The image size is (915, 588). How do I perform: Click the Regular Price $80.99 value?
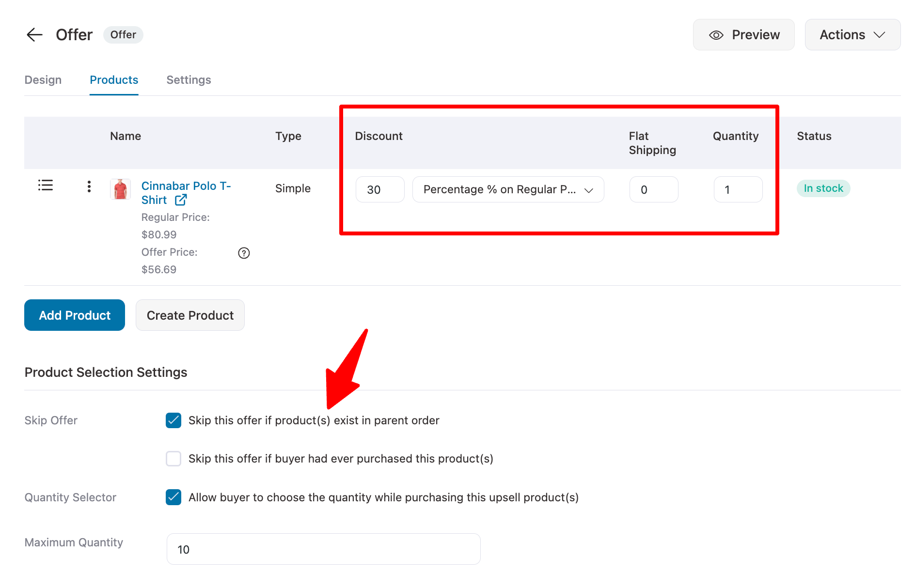point(159,235)
